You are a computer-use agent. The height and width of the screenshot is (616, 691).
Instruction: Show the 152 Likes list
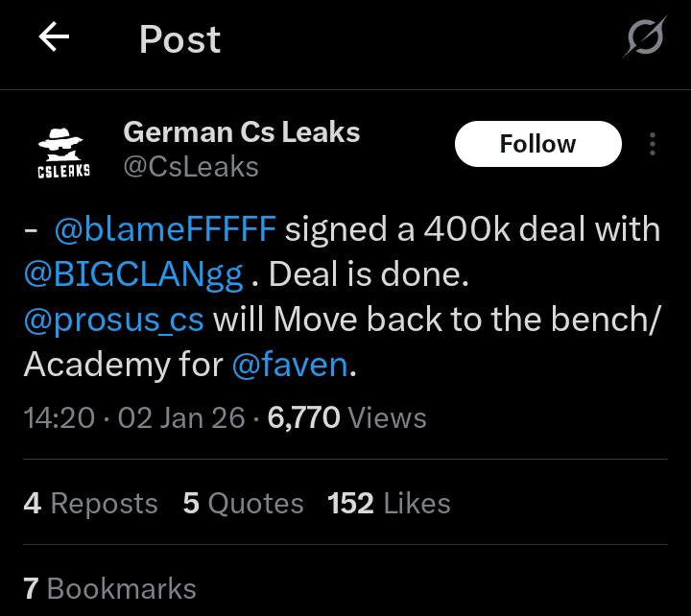389,503
